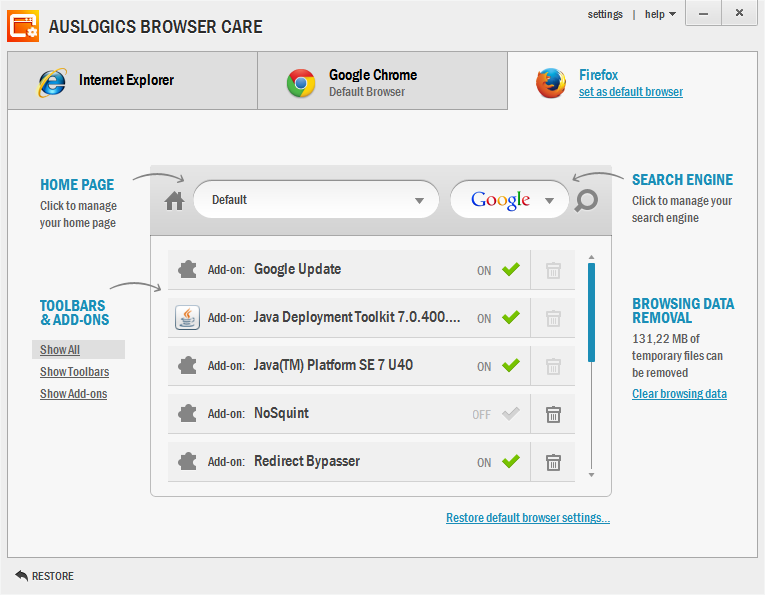Click the Clear browsing data link

coord(679,394)
